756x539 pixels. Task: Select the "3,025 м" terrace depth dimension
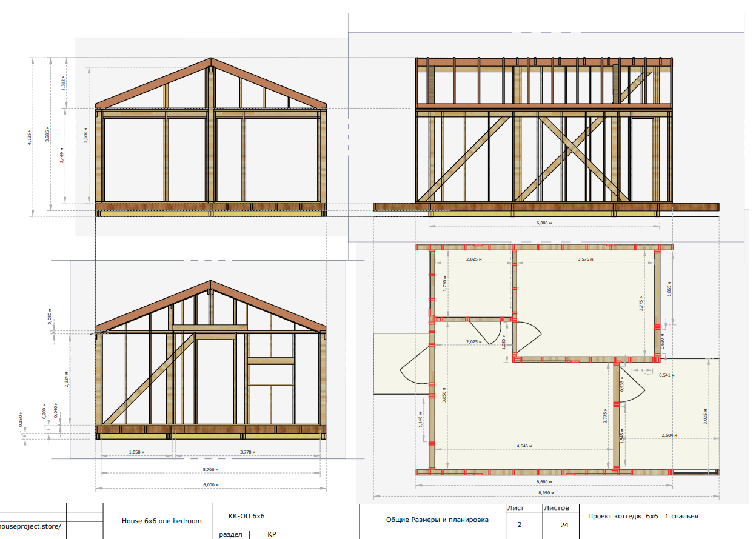[704, 416]
